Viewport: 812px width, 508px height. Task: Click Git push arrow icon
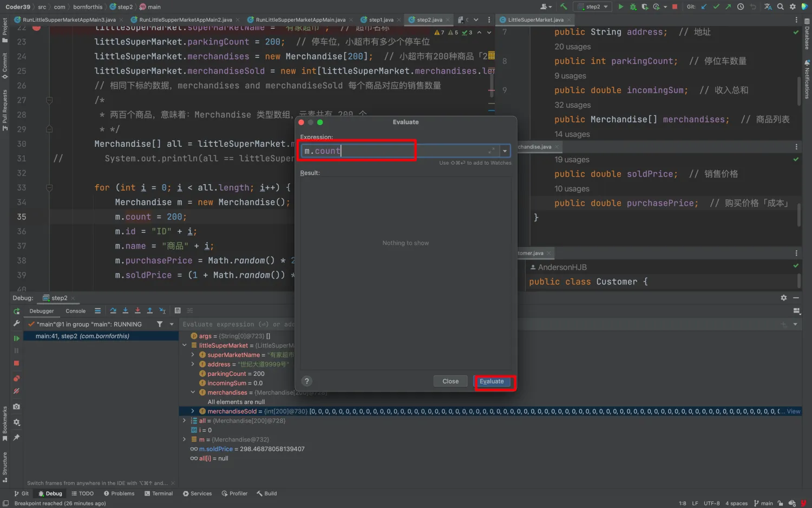coord(728,6)
